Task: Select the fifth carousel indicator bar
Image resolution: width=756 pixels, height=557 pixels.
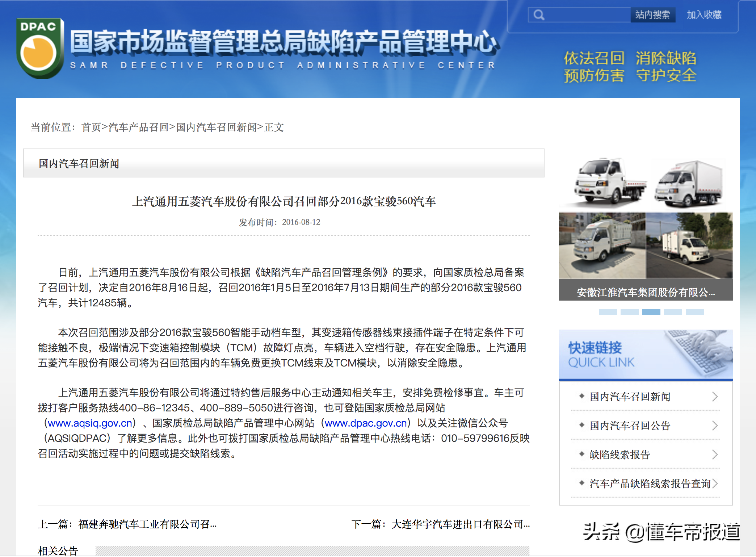Action: pyautogui.click(x=694, y=312)
